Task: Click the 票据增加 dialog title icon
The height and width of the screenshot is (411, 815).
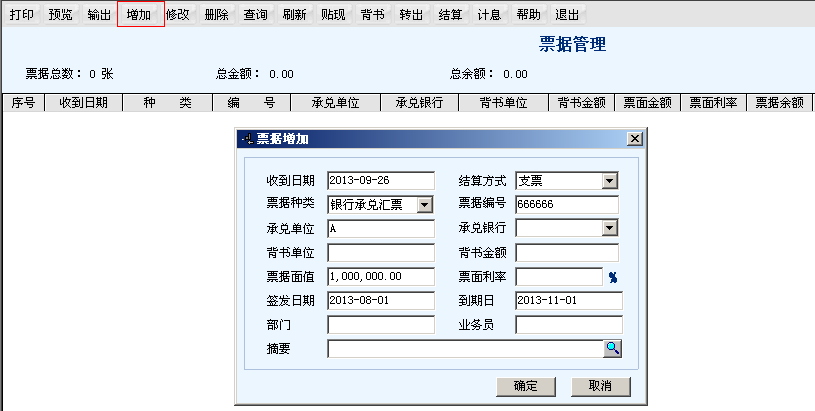Action: tap(247, 139)
